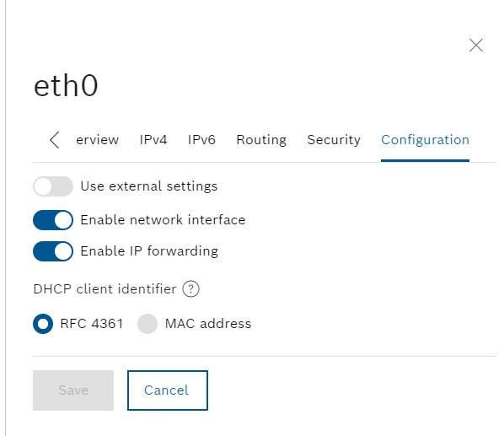This screenshot has height=436, width=504.
Task: Open the IPv6 tab
Action: 201,140
